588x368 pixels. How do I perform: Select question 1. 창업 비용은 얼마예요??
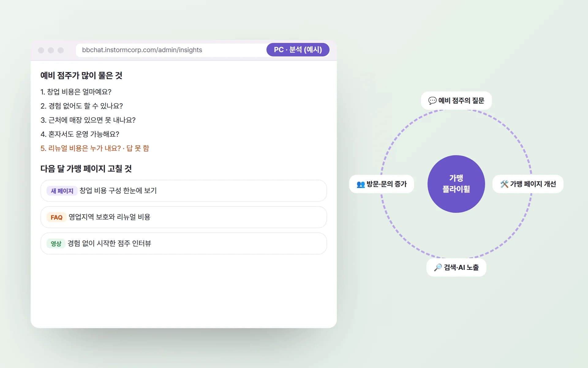pyautogui.click(x=76, y=92)
